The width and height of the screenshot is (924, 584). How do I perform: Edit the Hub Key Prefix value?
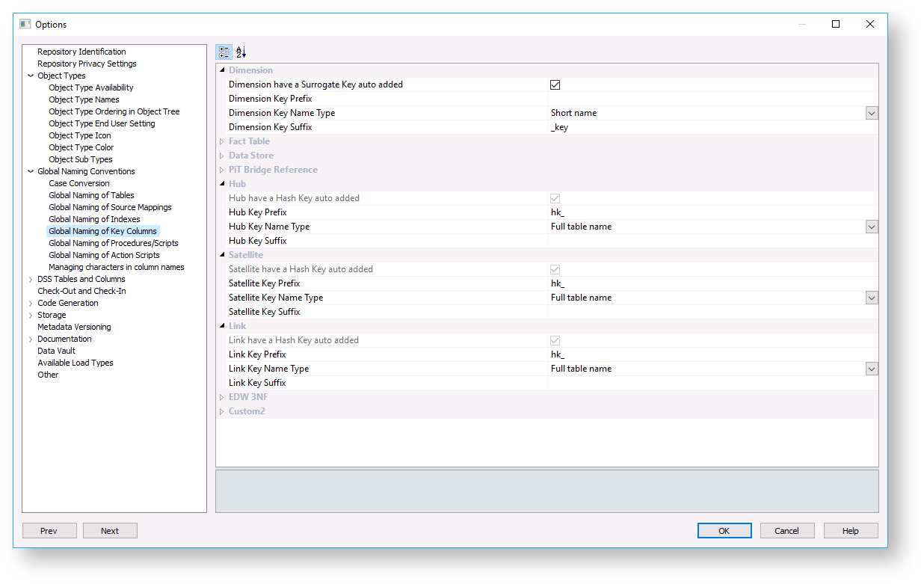(713, 212)
